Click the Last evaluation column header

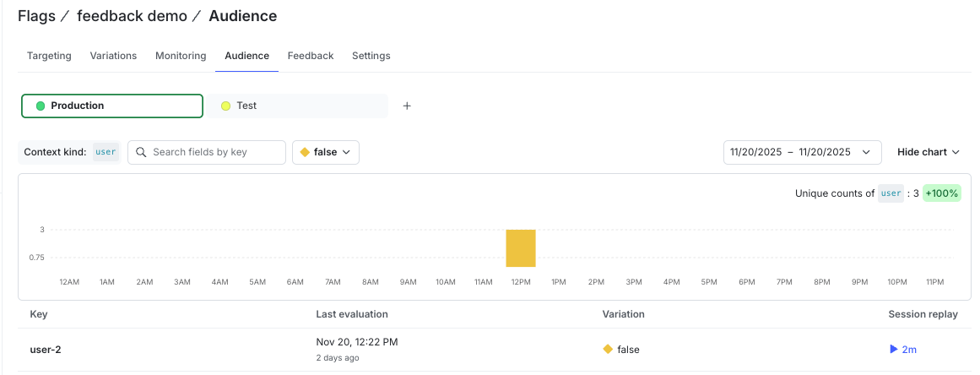pos(352,313)
